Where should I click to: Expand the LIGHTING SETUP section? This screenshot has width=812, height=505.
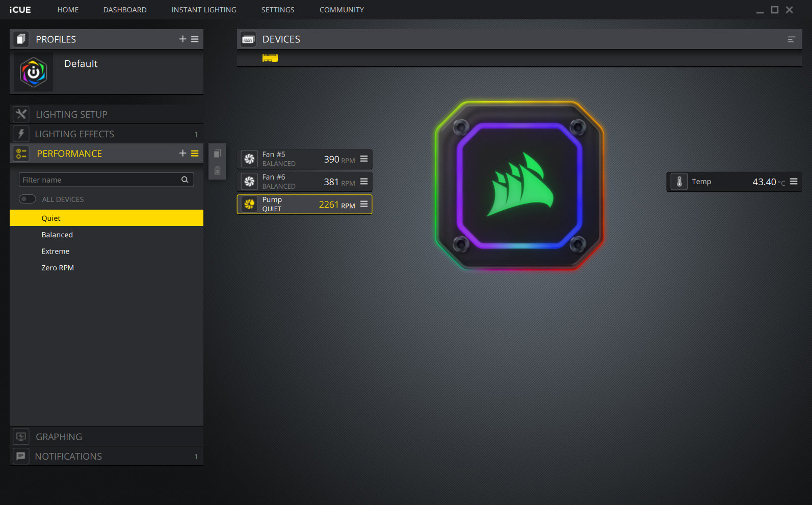click(107, 114)
